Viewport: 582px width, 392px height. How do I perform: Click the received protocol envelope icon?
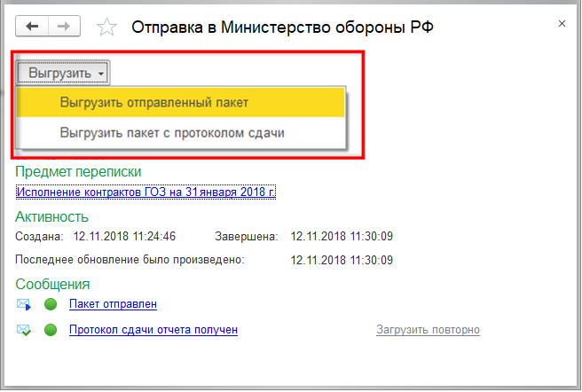pyautogui.click(x=24, y=330)
